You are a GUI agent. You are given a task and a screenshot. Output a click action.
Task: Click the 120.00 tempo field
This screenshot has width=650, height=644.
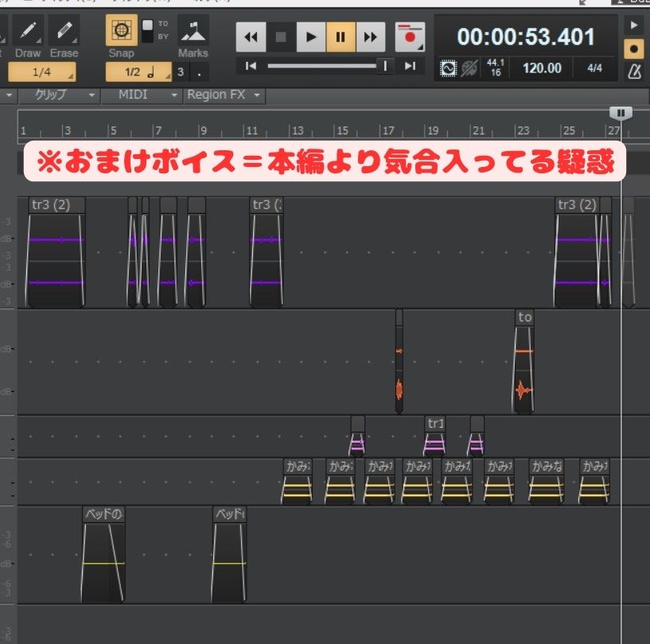(543, 68)
